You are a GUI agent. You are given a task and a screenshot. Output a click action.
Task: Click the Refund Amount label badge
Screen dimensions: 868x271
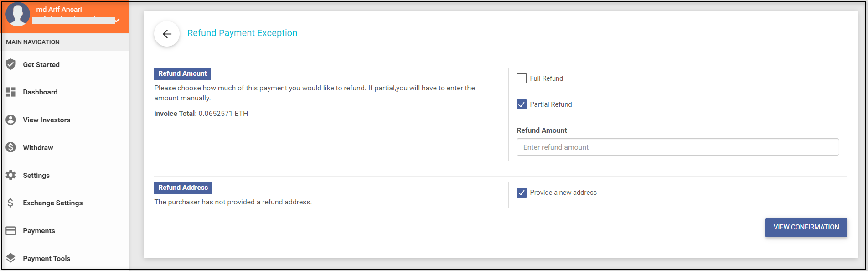182,73
